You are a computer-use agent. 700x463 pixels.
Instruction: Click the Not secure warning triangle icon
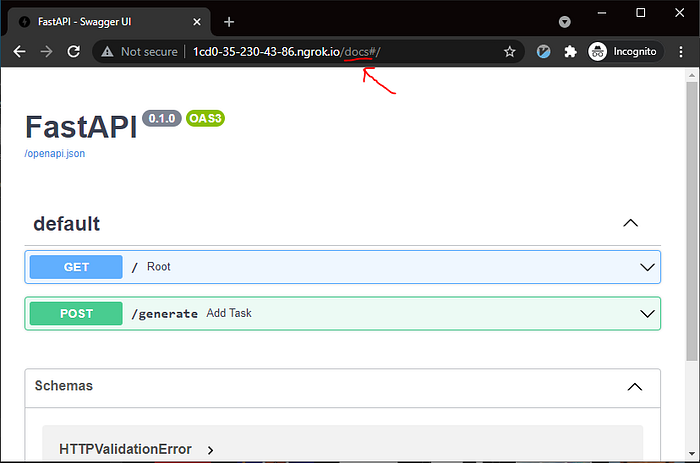pos(107,52)
